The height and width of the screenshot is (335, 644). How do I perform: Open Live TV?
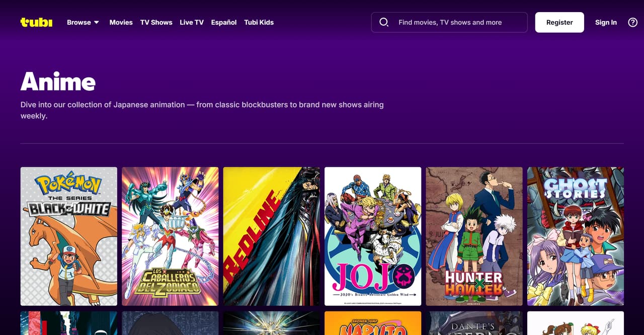192,22
